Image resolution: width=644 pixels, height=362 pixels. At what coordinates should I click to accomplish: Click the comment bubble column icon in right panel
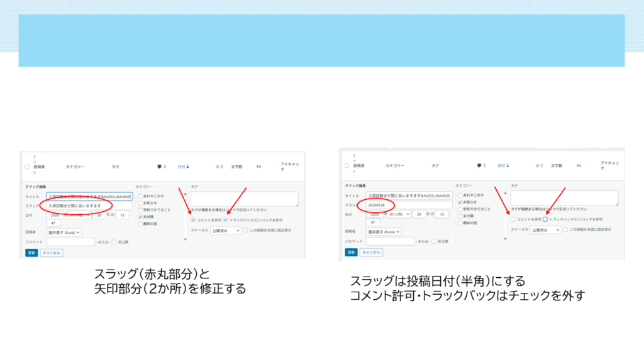479,166
